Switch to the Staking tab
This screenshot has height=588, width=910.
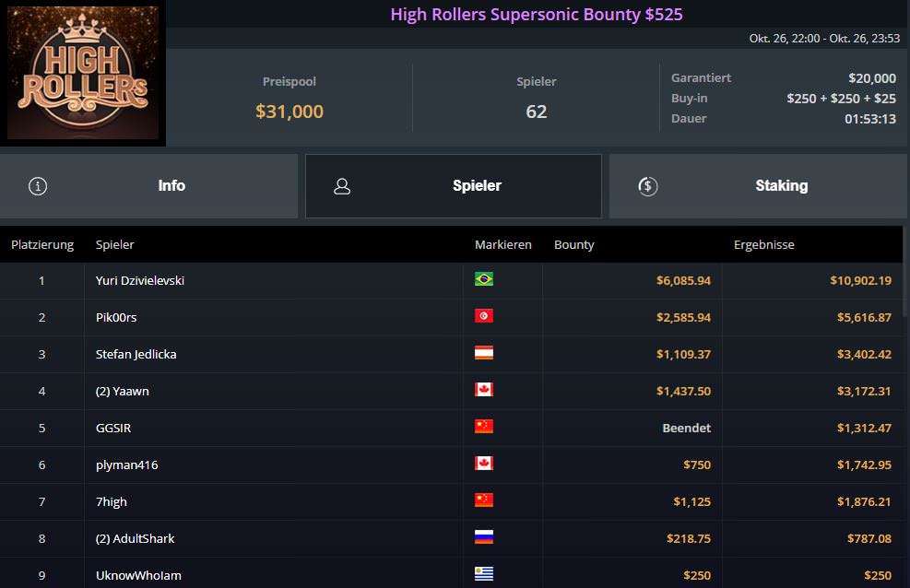pos(781,186)
